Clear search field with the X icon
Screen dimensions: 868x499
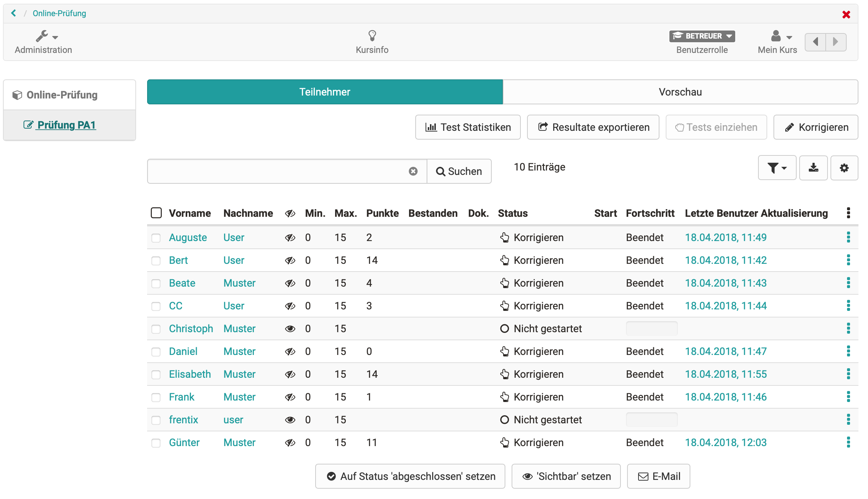(x=413, y=171)
